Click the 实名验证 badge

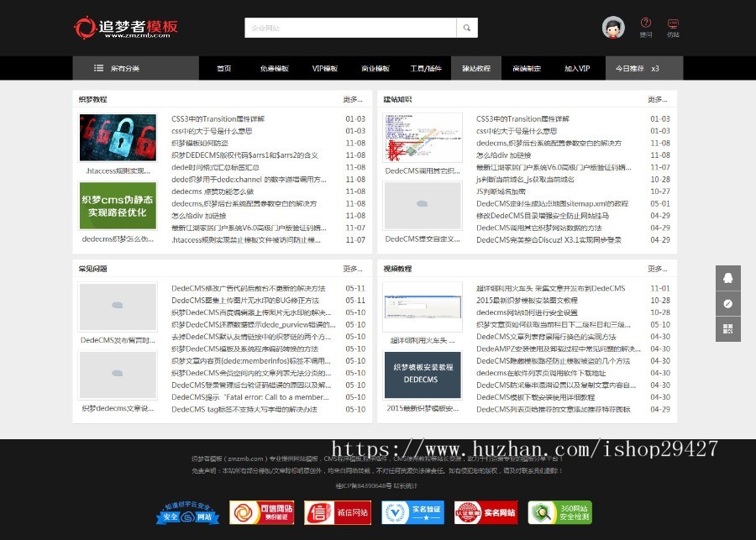click(x=412, y=512)
